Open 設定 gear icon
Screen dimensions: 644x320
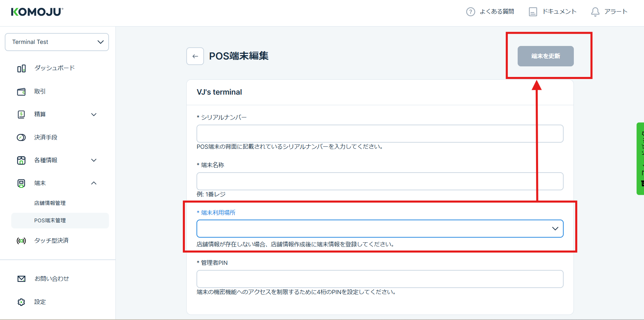[21, 302]
